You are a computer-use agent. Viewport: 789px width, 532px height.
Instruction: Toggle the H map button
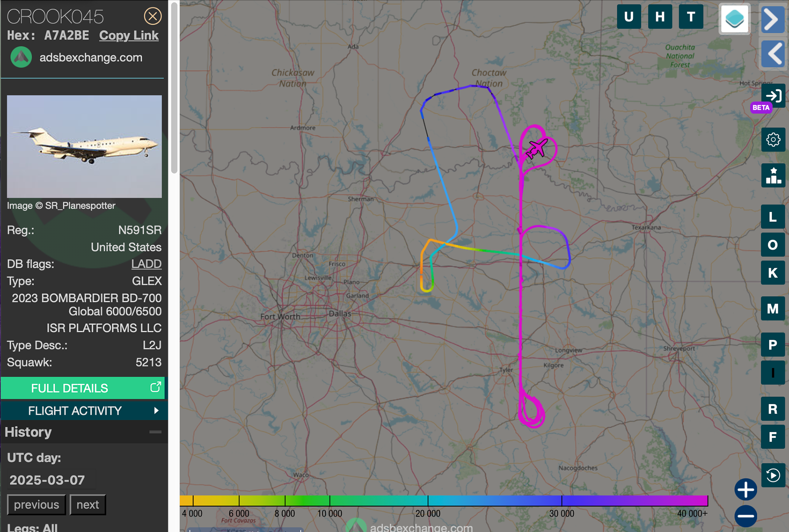[660, 17]
